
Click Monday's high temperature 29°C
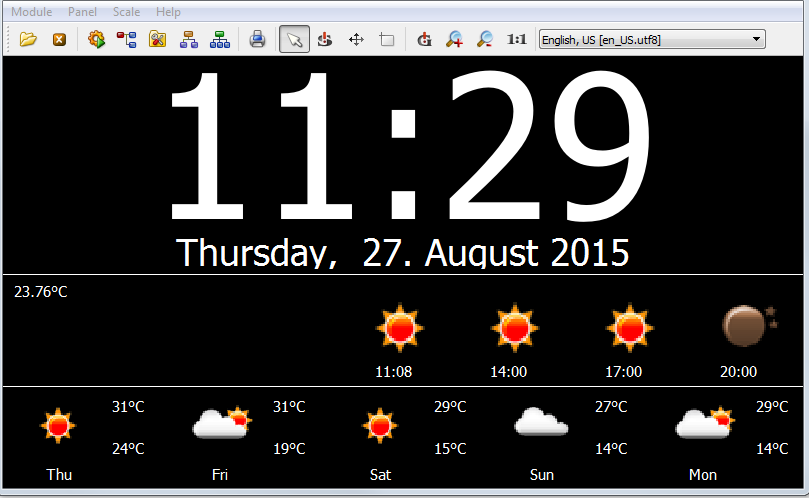pos(772,407)
